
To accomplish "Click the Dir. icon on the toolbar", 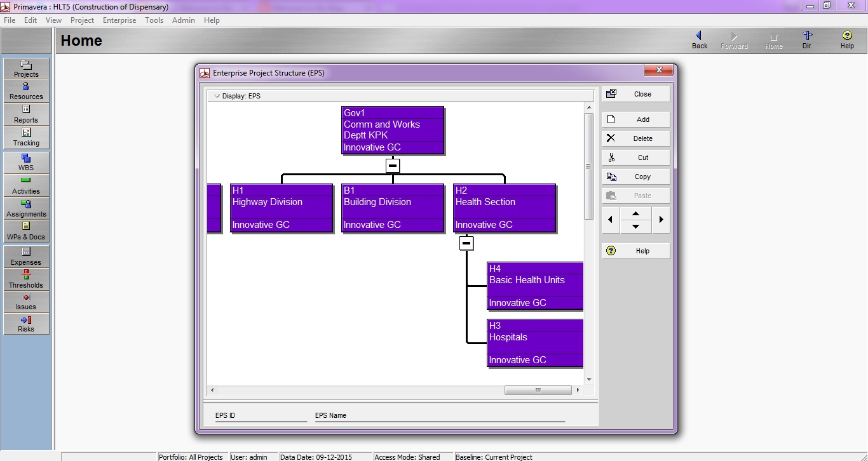I will coord(807,39).
